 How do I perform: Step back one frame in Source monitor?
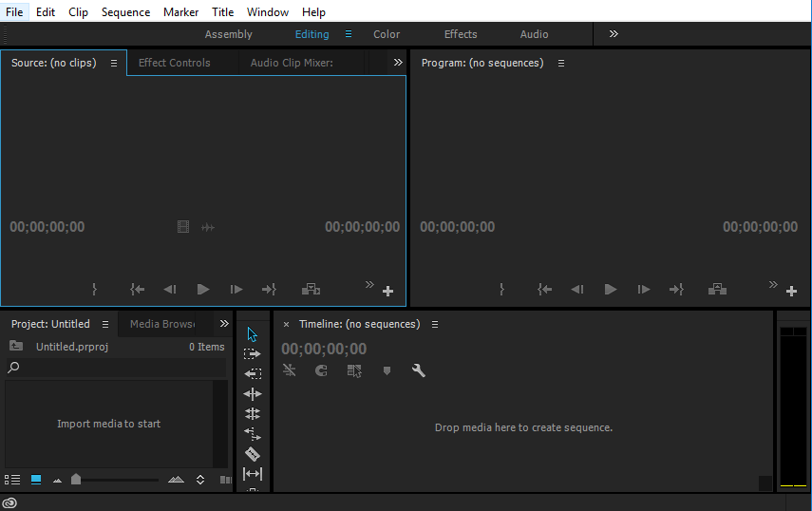(x=170, y=289)
